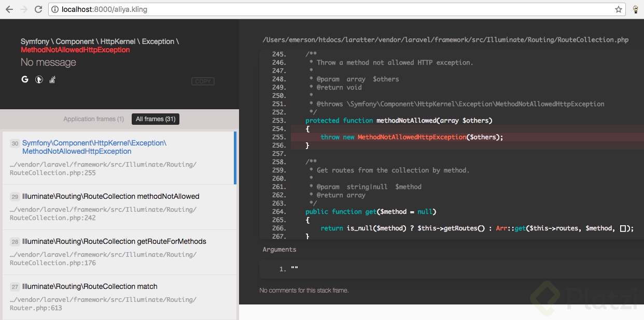Click the highlighted throw line 255
Image resolution: width=644 pixels, height=320 pixels.
(x=467, y=137)
